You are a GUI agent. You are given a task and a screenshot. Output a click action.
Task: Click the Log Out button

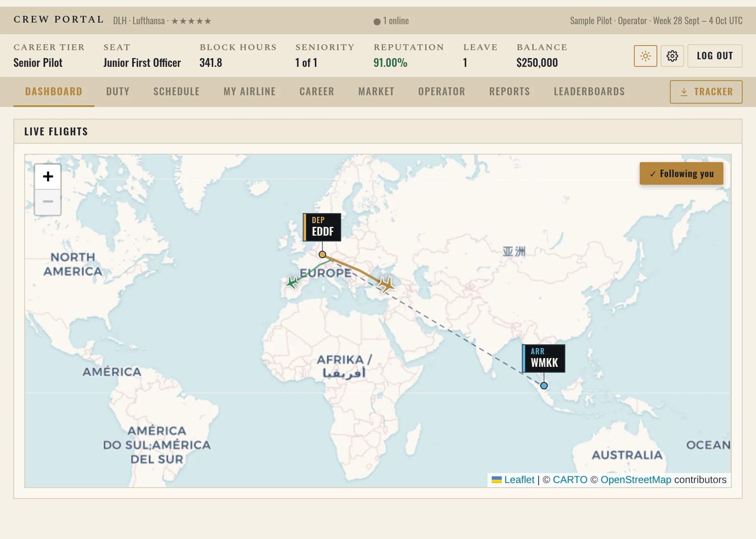(x=715, y=56)
